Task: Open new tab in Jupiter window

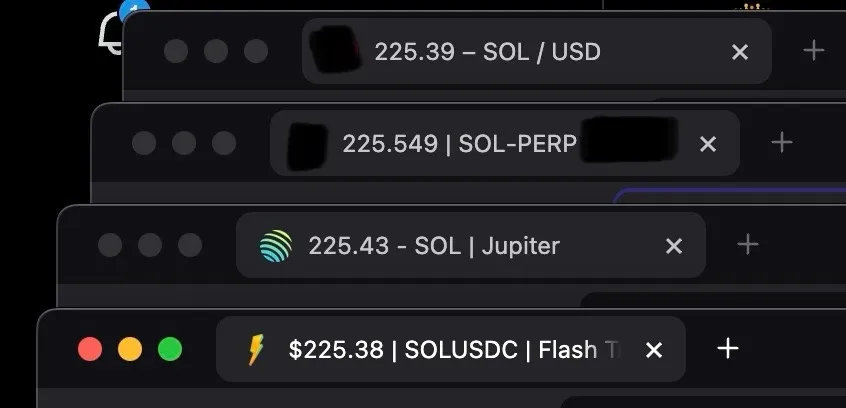Action: point(748,244)
